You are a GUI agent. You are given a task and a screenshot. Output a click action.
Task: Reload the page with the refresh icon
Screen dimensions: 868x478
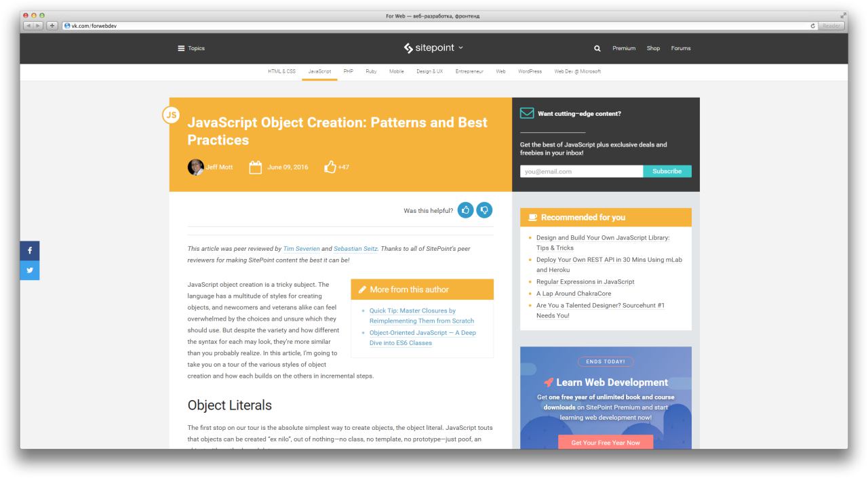(812, 26)
